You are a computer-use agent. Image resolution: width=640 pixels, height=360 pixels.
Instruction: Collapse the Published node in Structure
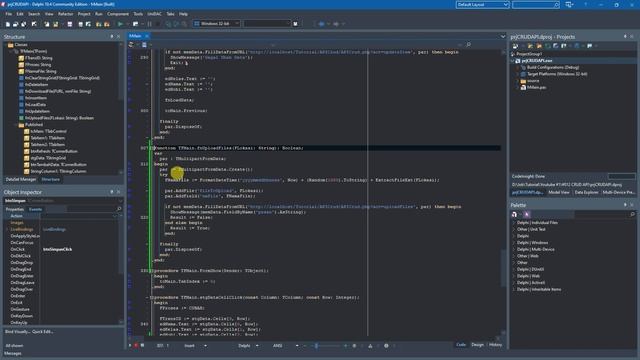coord(16,125)
